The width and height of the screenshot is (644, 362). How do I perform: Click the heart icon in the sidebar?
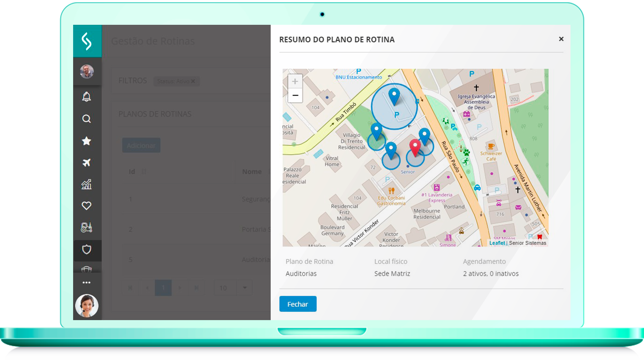pos(87,205)
